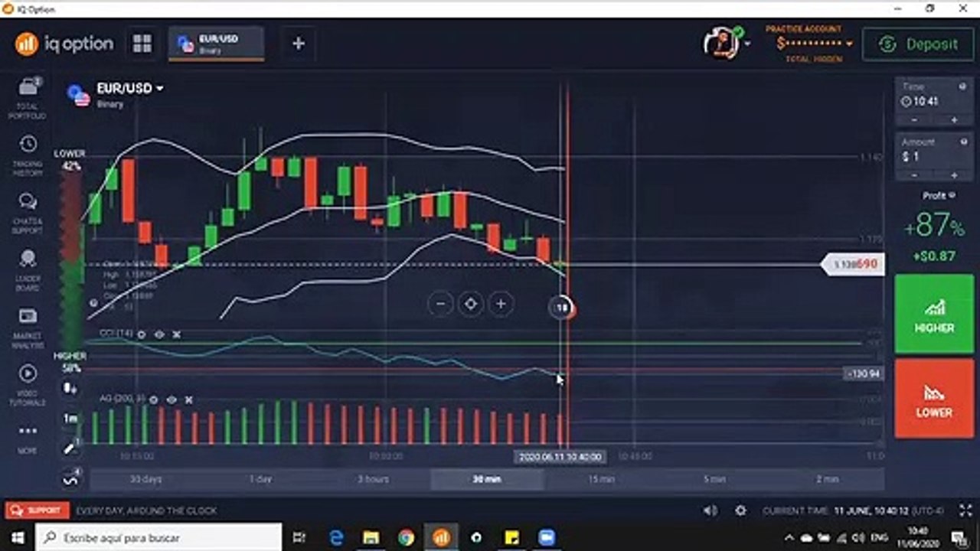Open AO indicator settings
This screenshot has height=551, width=980.
point(154,399)
